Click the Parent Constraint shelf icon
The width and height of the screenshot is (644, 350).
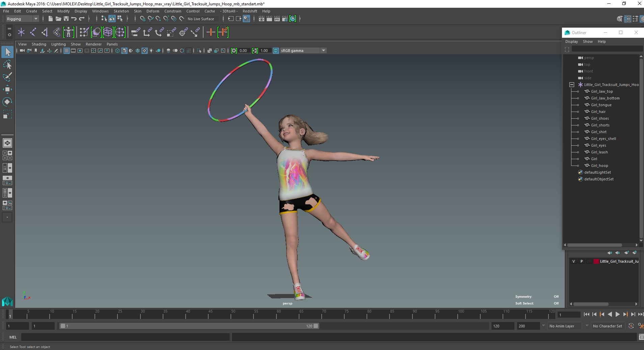pyautogui.click(x=136, y=32)
